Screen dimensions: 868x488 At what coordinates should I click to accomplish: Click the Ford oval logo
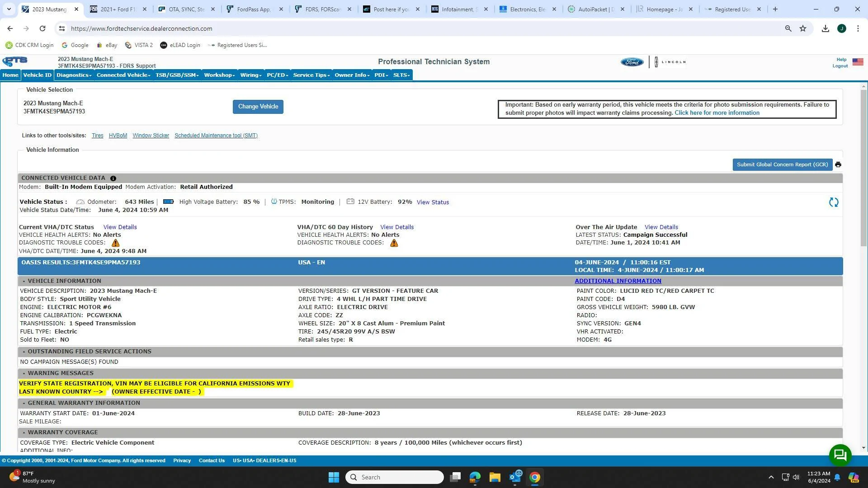[x=632, y=62]
